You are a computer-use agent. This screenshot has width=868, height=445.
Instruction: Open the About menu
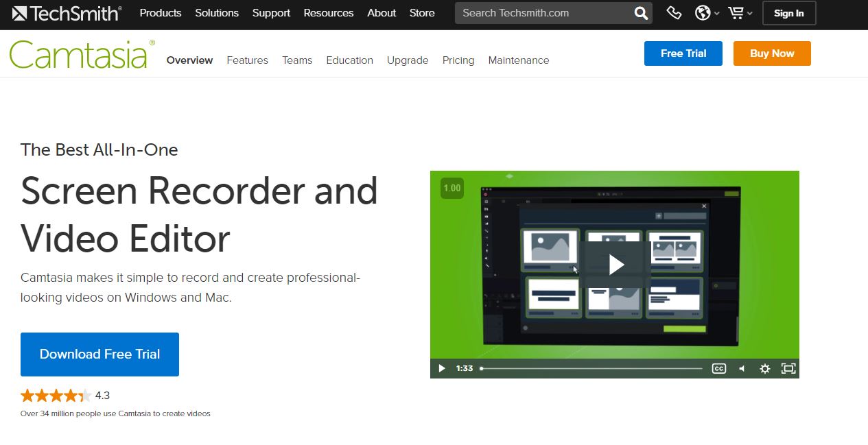[x=382, y=13]
